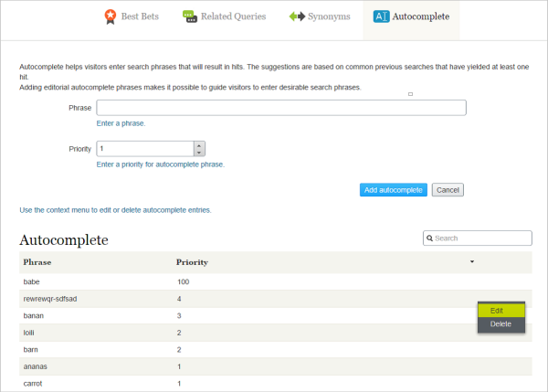Viewport: 548px width, 392px height.
Task: Click the Cancel button
Action: pyautogui.click(x=448, y=190)
